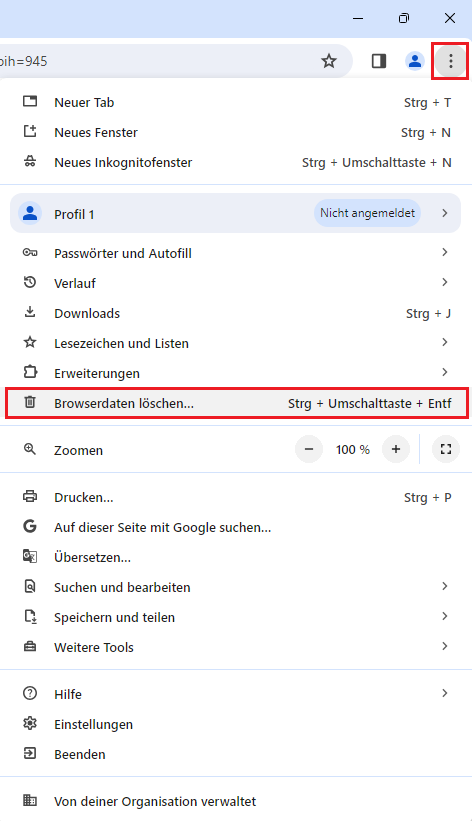This screenshot has height=821, width=472.
Task: Click the Nicht angemeldet chip
Action: coord(367,213)
